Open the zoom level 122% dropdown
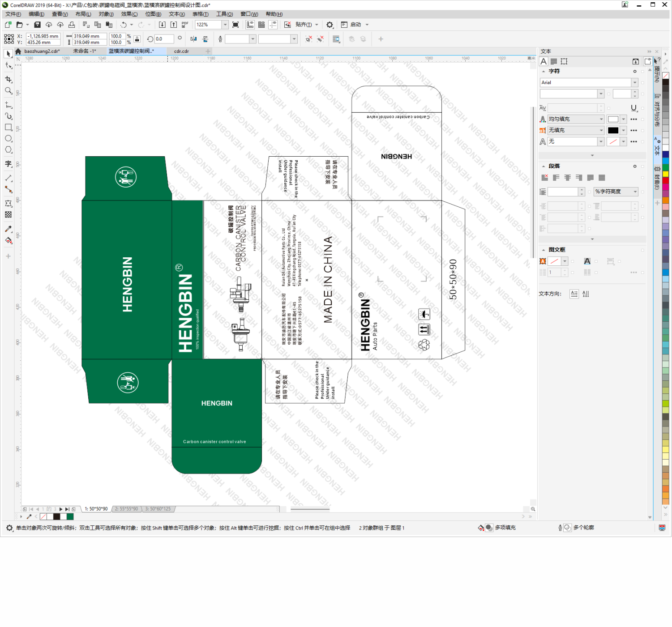Screen dimensions: 672x627 pos(225,25)
